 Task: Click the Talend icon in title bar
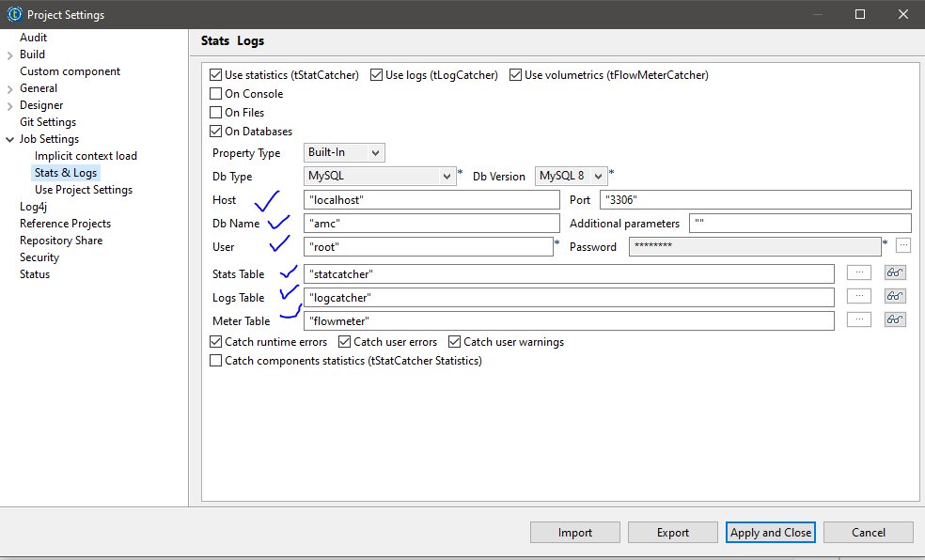click(x=14, y=14)
